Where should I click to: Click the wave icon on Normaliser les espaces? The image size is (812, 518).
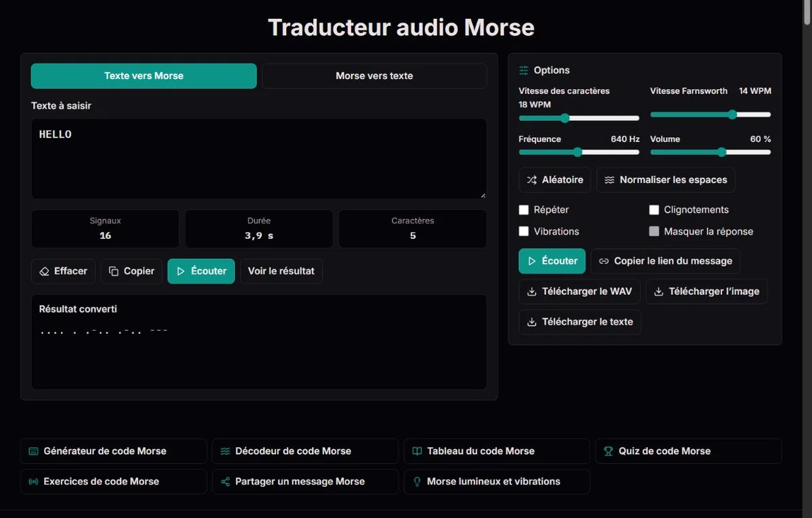pos(610,180)
